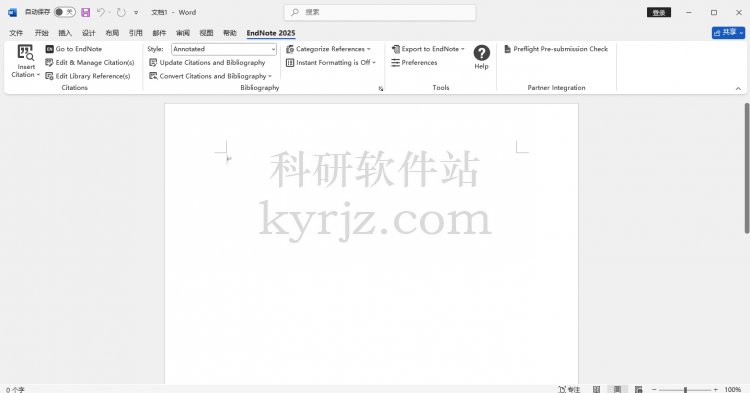The height and width of the screenshot is (393, 750).
Task: Click the zoom in plus button
Action: pyautogui.click(x=716, y=390)
